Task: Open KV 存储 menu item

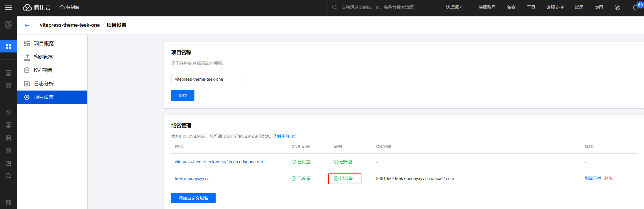Action: (43, 70)
